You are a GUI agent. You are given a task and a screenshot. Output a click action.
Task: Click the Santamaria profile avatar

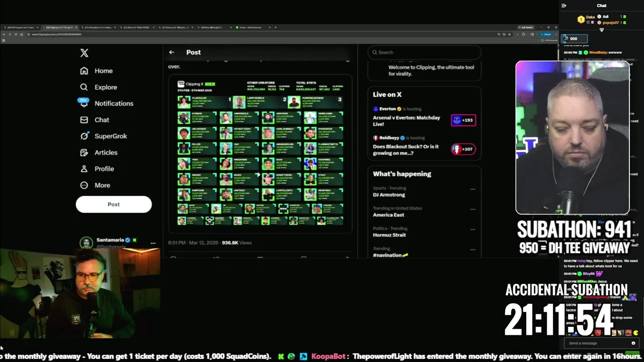pyautogui.click(x=87, y=242)
